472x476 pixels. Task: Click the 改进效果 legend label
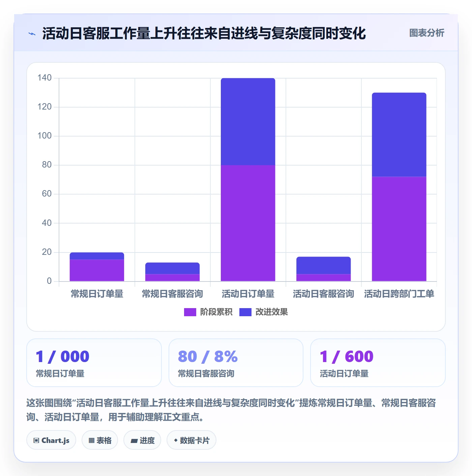(x=271, y=312)
